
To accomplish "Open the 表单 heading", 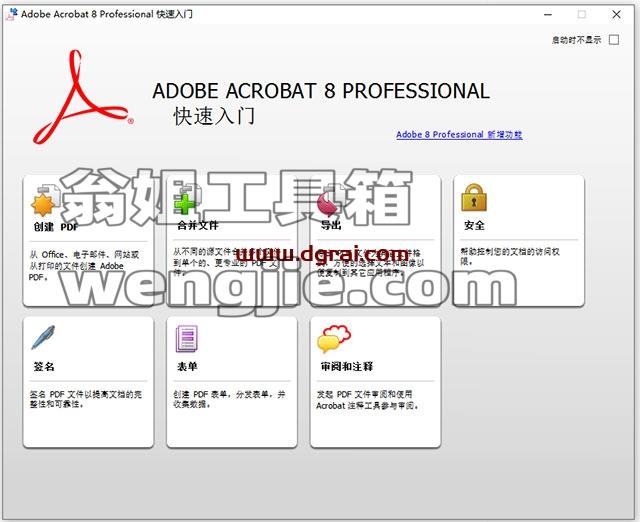I will click(187, 366).
